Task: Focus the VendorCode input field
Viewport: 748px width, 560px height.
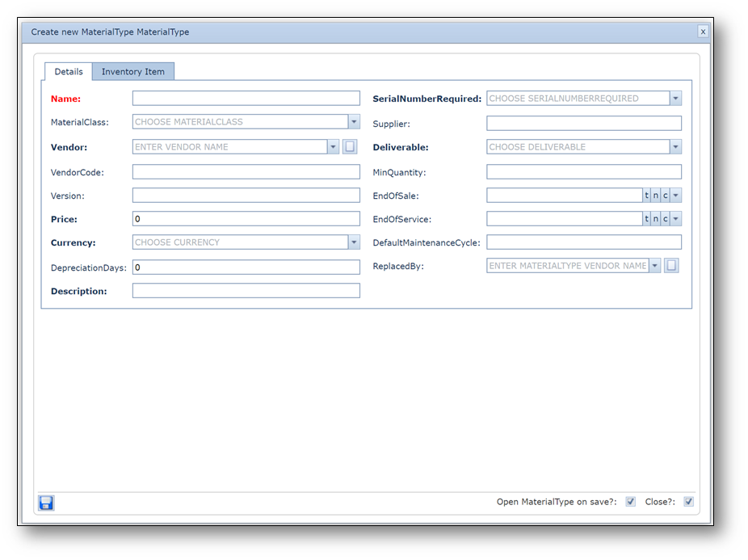Action: [x=246, y=172]
